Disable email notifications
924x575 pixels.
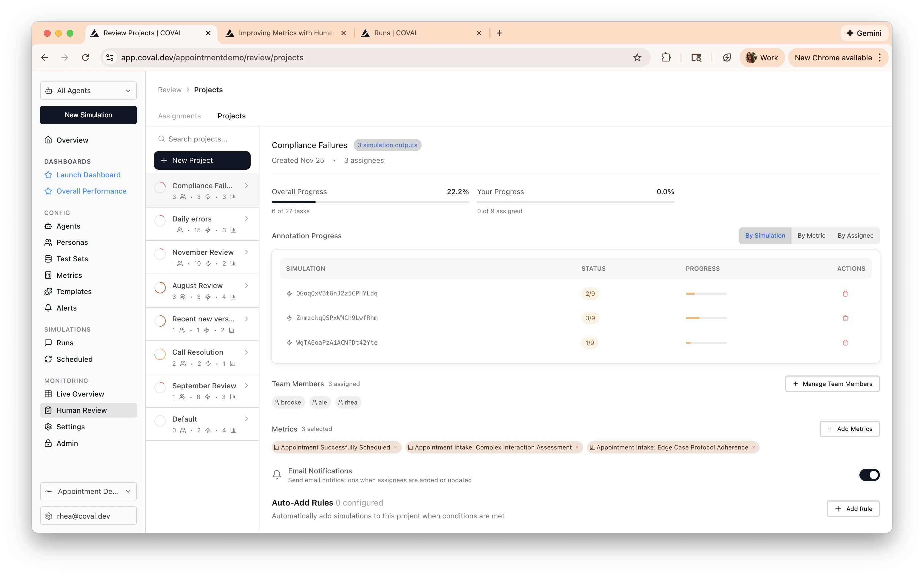tap(870, 475)
